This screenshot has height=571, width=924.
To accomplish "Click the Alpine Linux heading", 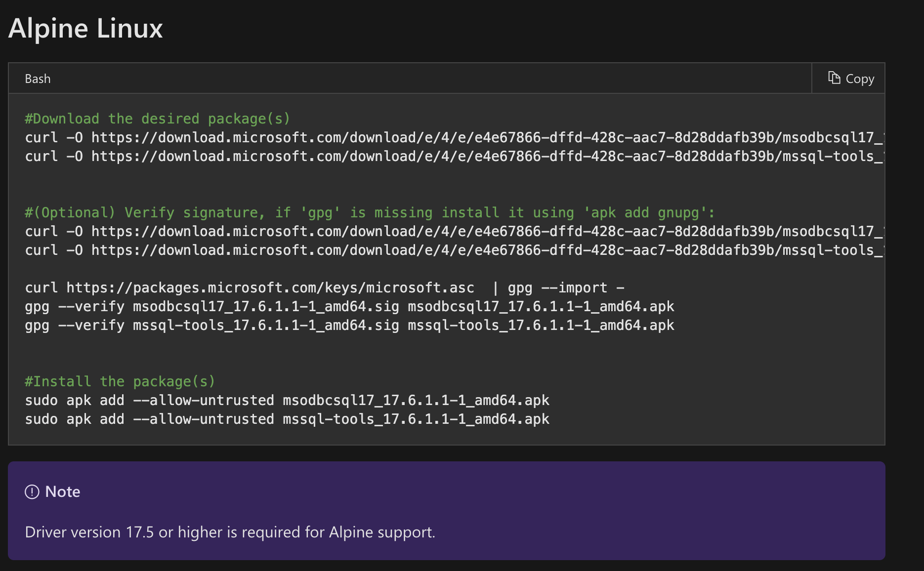I will click(x=85, y=28).
